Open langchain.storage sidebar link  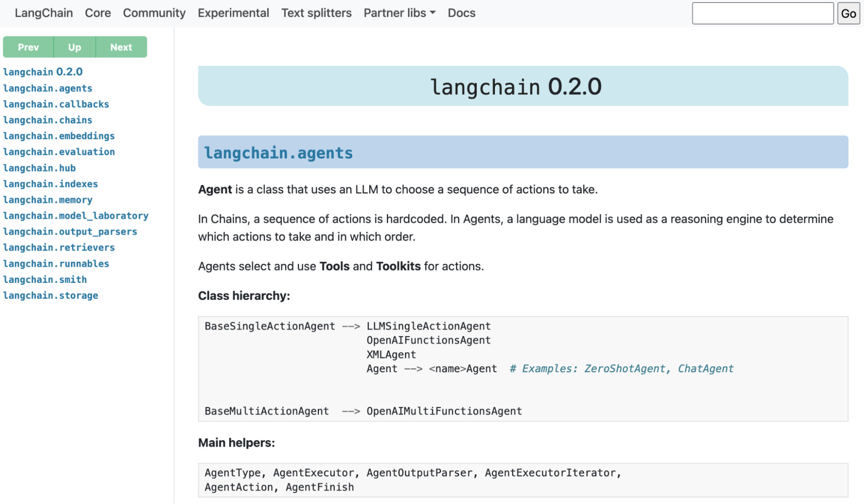51,295
